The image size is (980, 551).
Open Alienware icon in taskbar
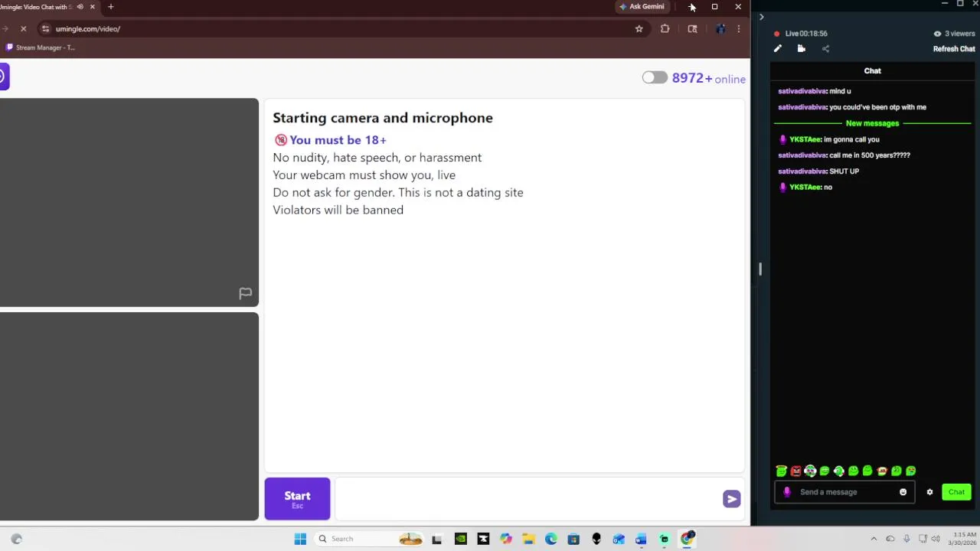[596, 539]
